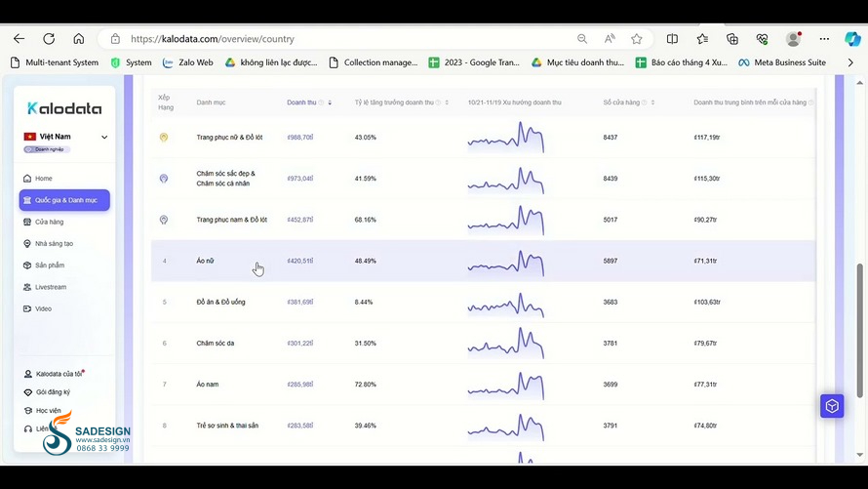Click the revenue trend chart for Áo nữ
The height and width of the screenshot is (489, 868).
[x=506, y=263]
